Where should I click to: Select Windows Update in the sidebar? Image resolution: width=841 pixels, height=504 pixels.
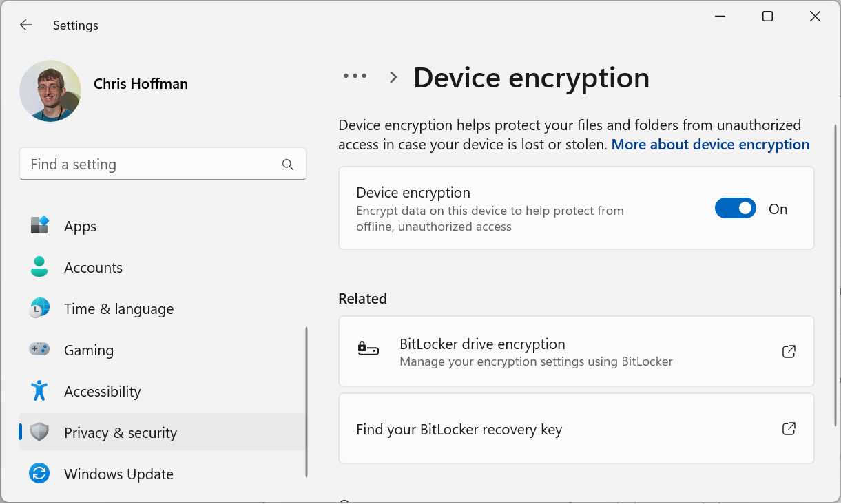coord(118,474)
